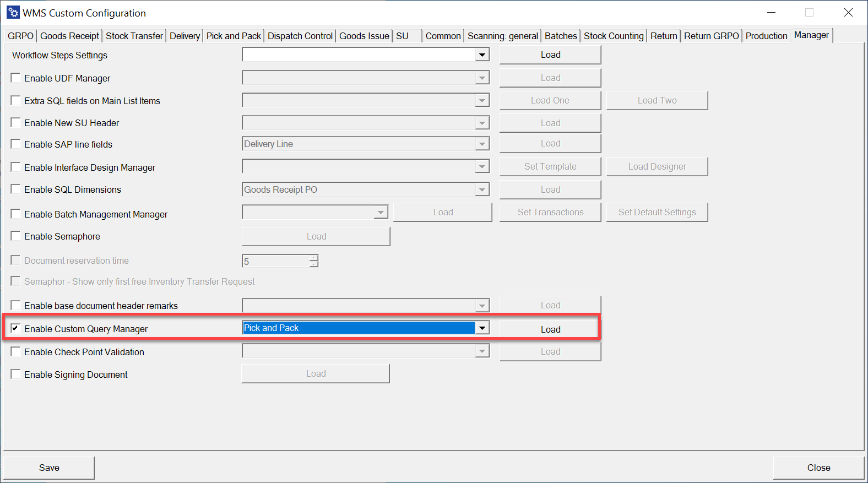Check Enable Check Point Validation box
This screenshot has height=483, width=868.
16,352
